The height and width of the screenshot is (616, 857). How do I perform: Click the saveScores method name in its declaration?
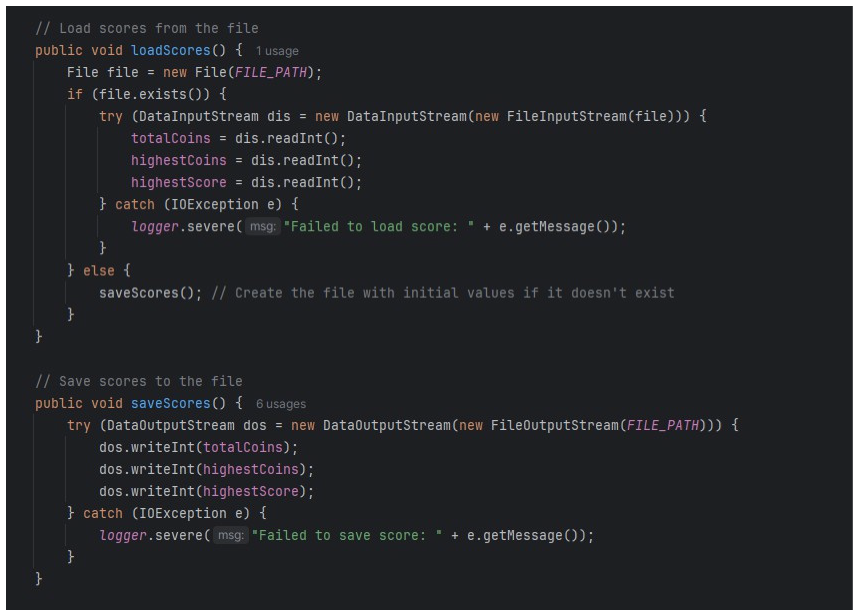click(x=170, y=403)
